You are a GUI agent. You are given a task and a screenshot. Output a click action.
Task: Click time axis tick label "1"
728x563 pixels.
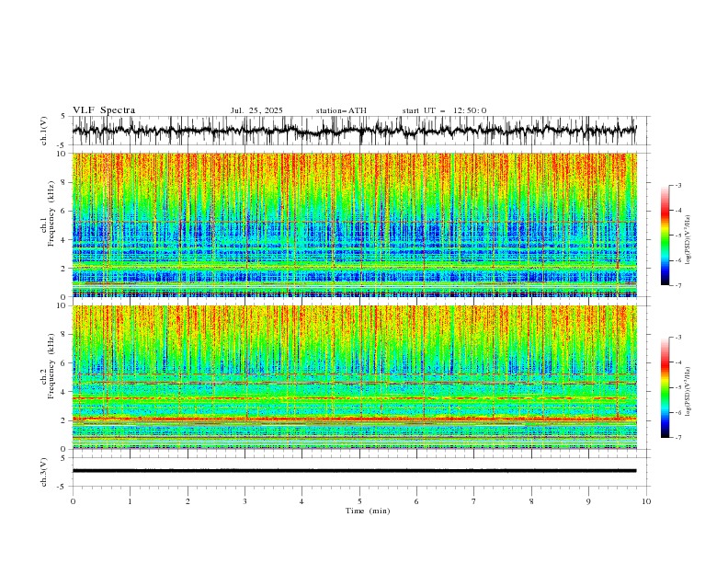click(x=130, y=501)
